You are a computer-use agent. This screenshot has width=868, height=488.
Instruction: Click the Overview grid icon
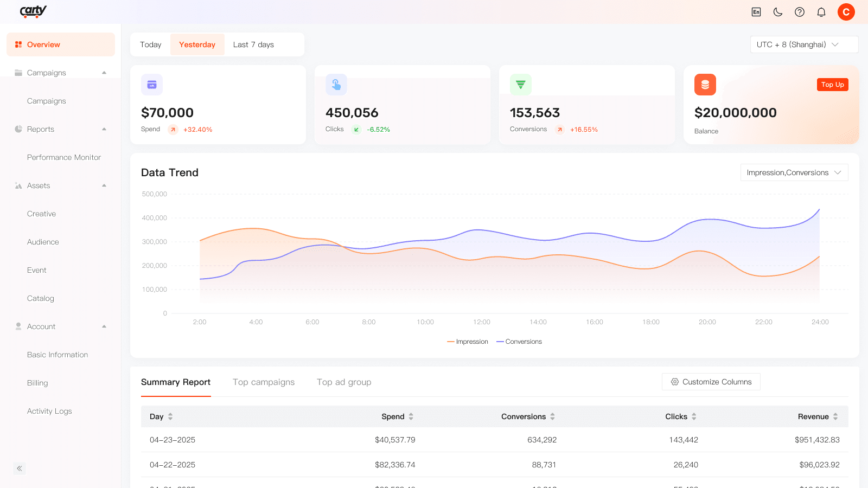[x=18, y=44]
